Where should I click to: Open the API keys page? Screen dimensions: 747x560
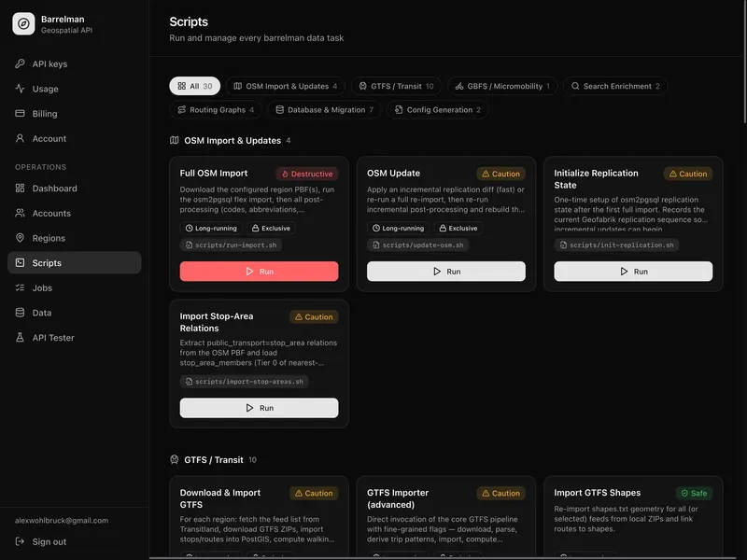coord(75,63)
